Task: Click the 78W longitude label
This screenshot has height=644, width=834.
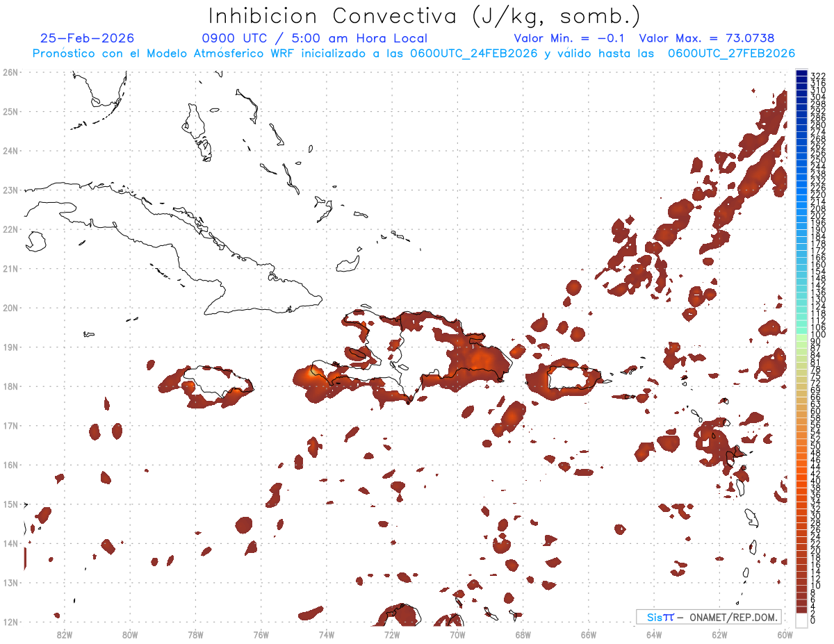Action: (x=195, y=634)
